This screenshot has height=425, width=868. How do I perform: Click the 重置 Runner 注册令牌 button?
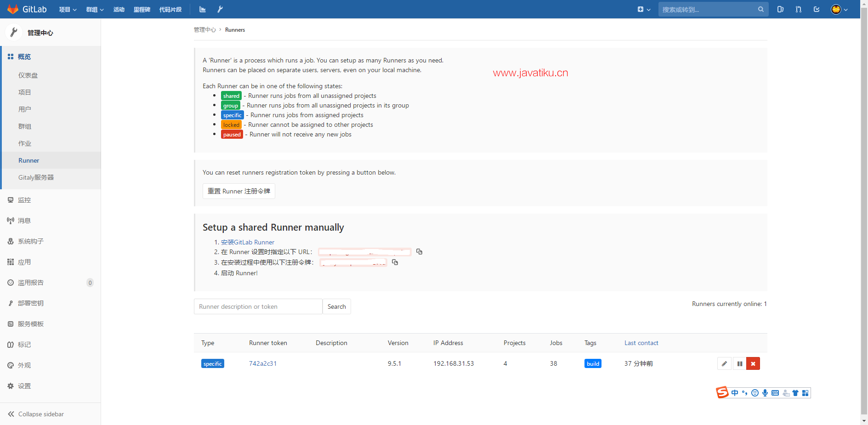point(239,191)
